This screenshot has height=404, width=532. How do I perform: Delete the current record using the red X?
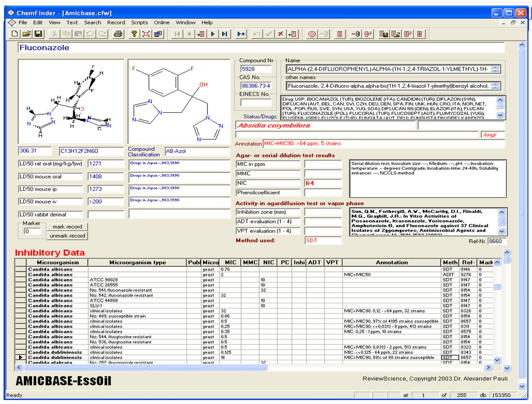click(x=280, y=33)
